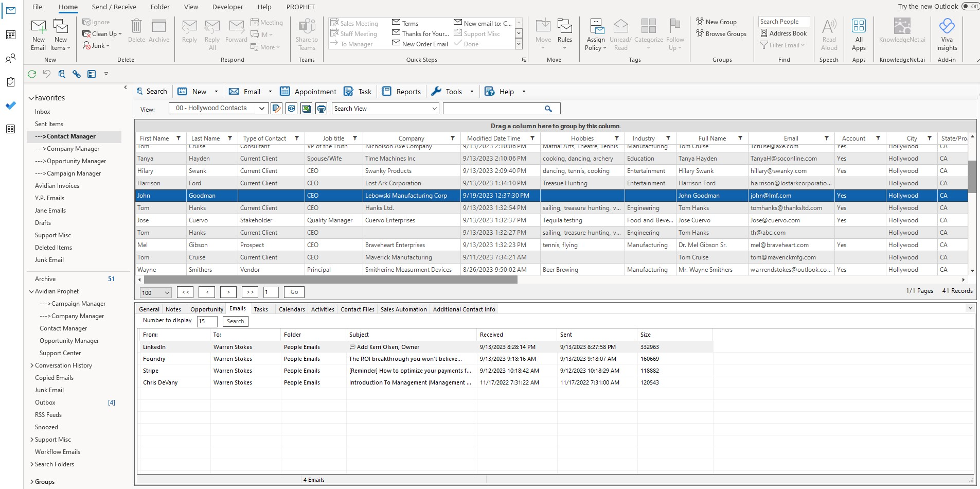Click the export to Excel icon
The image size is (980, 489).
coord(307,109)
